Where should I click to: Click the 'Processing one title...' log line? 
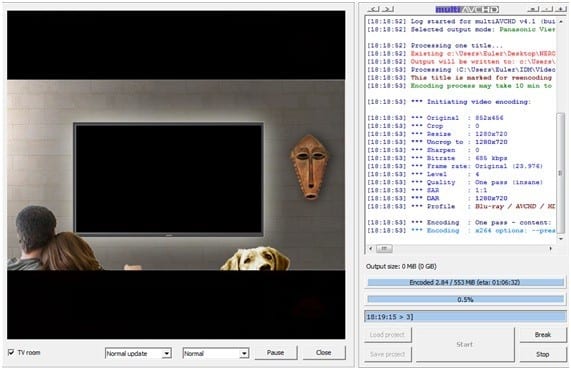pos(435,46)
